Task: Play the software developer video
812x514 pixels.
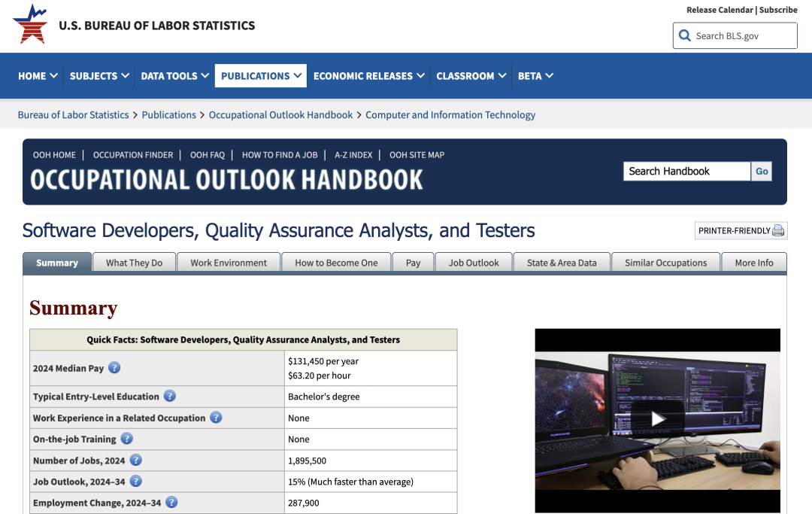Action: click(658, 418)
